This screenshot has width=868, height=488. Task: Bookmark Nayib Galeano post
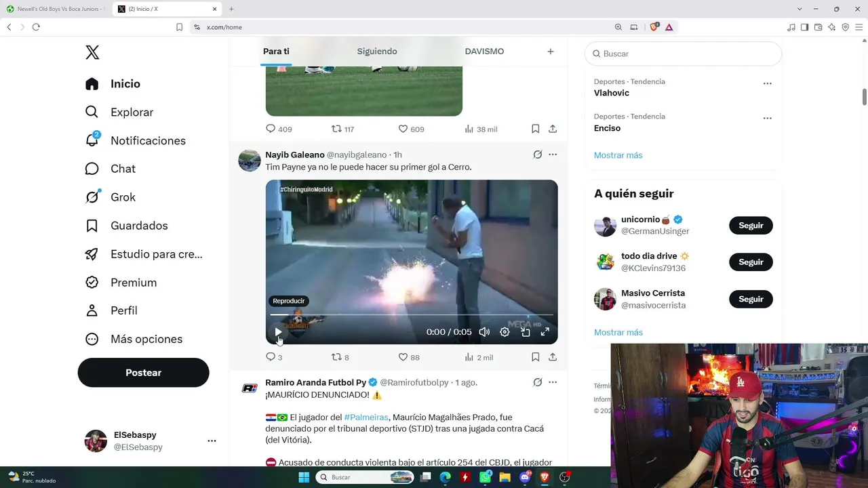pyautogui.click(x=535, y=357)
